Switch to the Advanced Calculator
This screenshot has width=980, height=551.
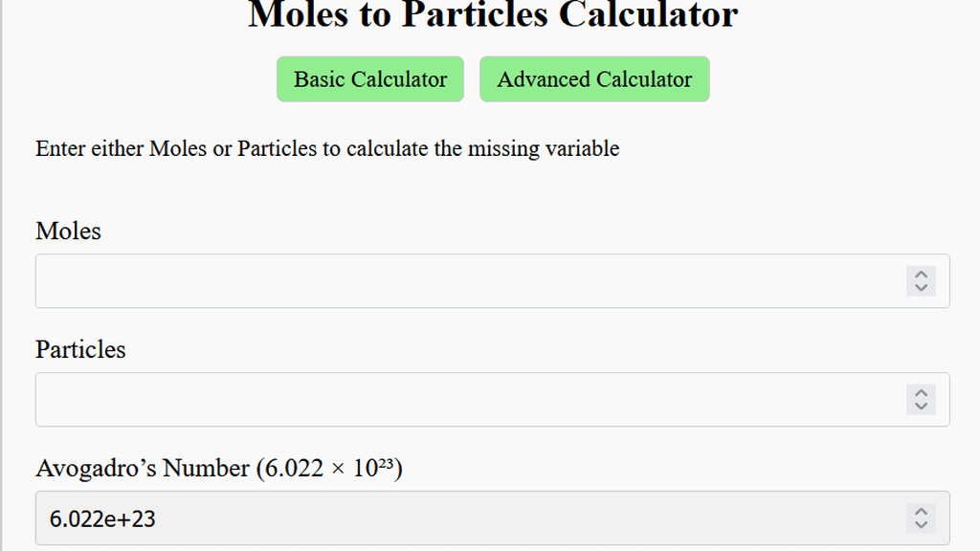point(594,79)
